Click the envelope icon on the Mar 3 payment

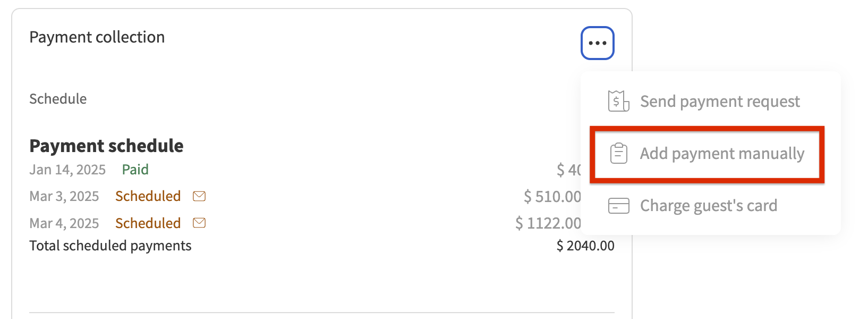199,196
